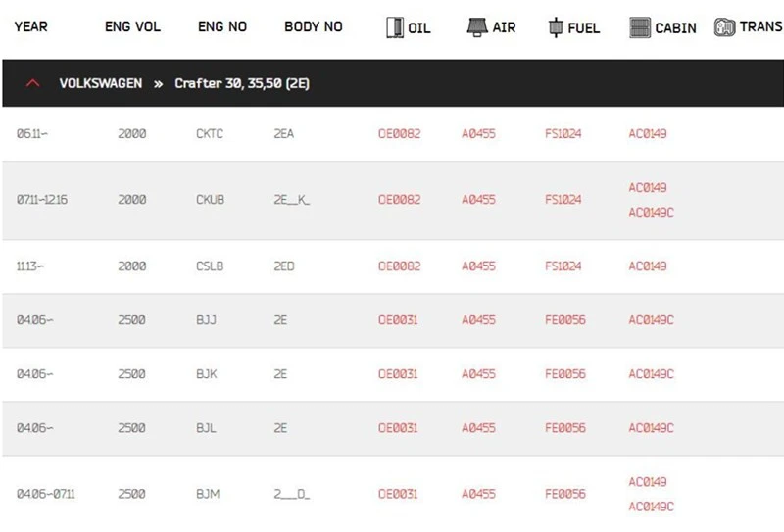Open fuel filter FS1024 for CKUB engine
The image size is (784, 532).
[563, 199]
